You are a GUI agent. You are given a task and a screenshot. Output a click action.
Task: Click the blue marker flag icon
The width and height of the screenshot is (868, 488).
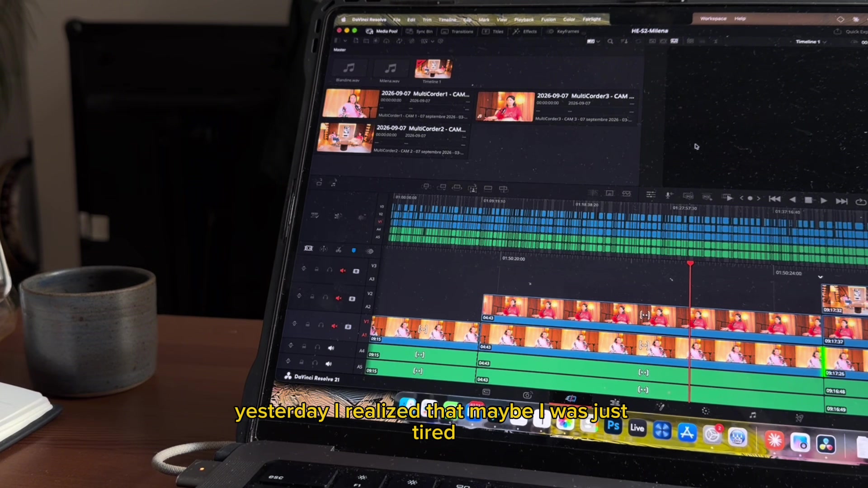(x=354, y=250)
